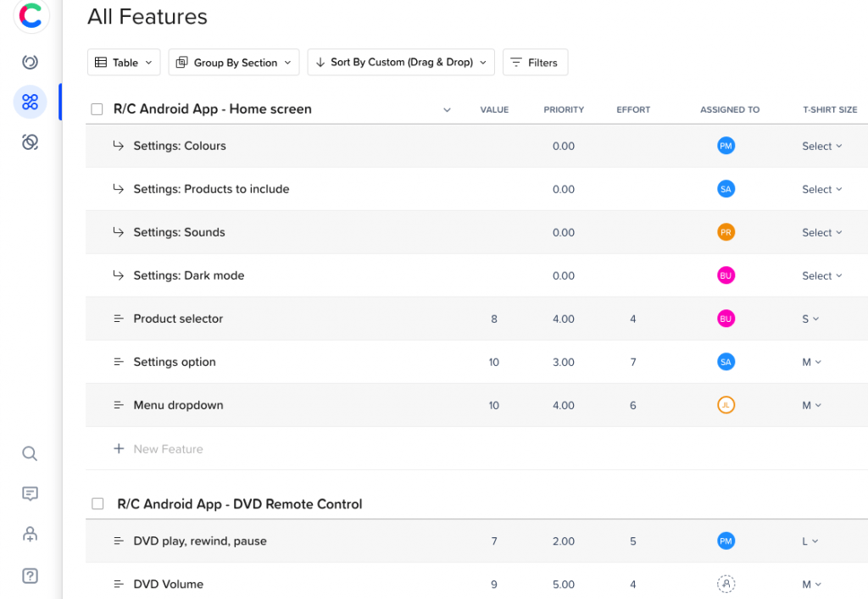Change Settings option T-shirt size M
The height and width of the screenshot is (599, 868).
tap(811, 362)
